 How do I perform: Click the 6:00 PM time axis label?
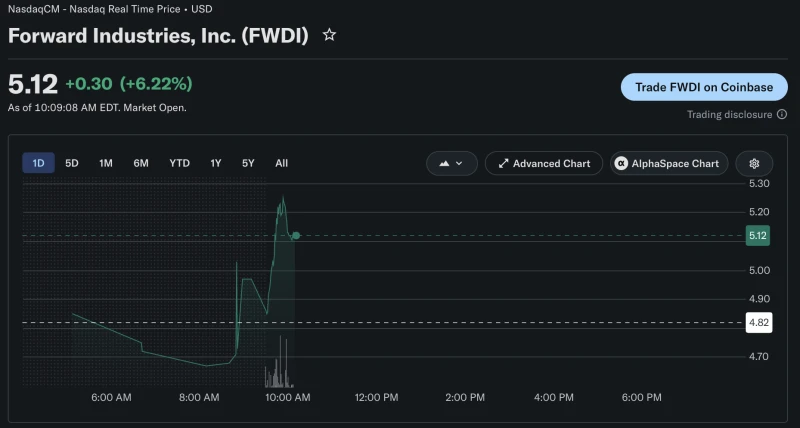(641, 397)
